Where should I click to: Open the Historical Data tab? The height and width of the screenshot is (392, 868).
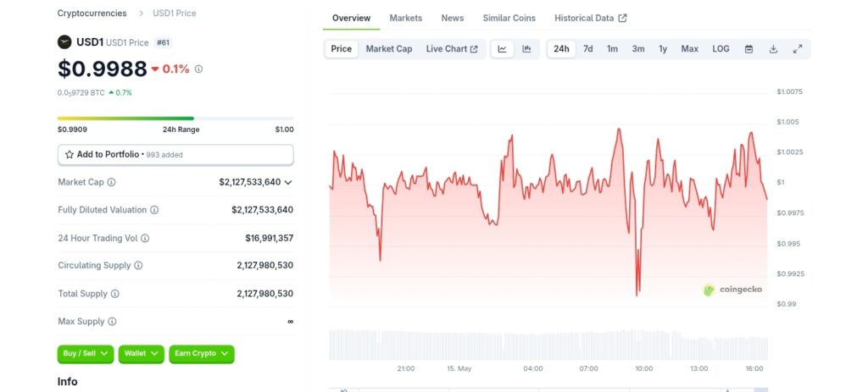591,18
